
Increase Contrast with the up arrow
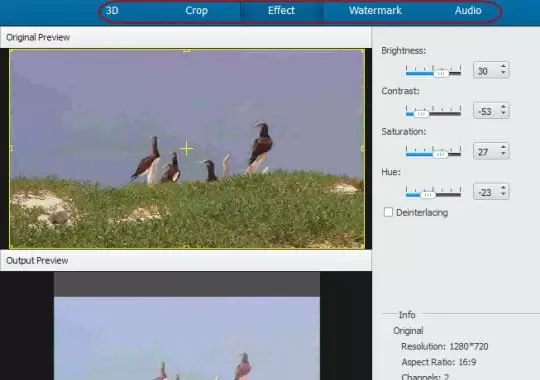(503, 107)
